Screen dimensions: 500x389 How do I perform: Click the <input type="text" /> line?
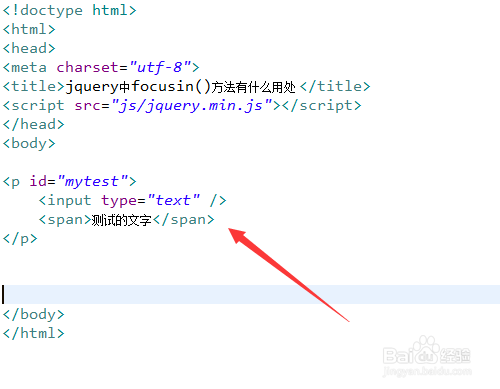pos(133,201)
